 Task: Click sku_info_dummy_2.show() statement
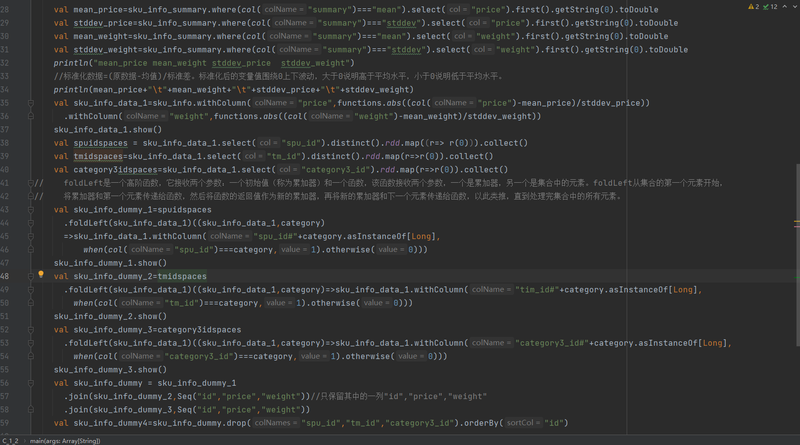(x=110, y=316)
